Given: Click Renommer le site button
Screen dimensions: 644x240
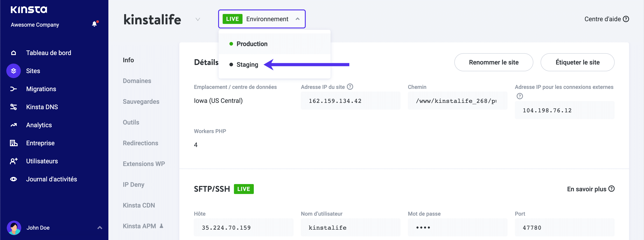Looking at the screenshot, I should tap(494, 62).
